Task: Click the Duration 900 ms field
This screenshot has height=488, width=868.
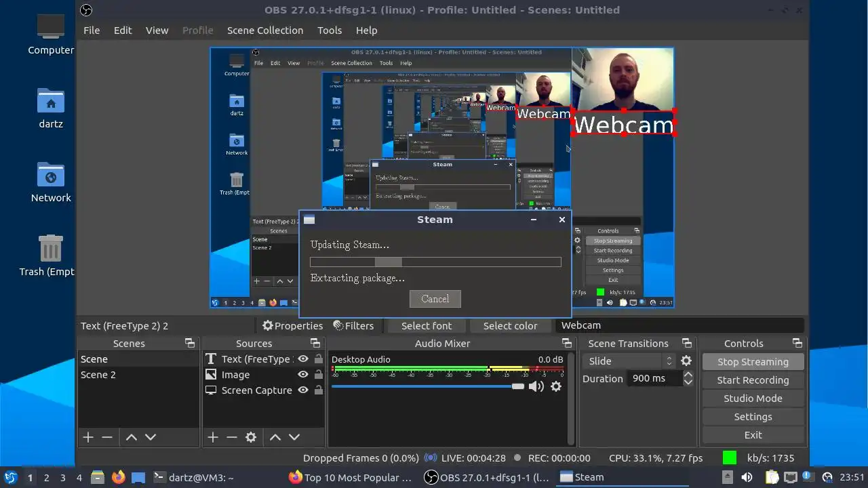Action: click(654, 378)
